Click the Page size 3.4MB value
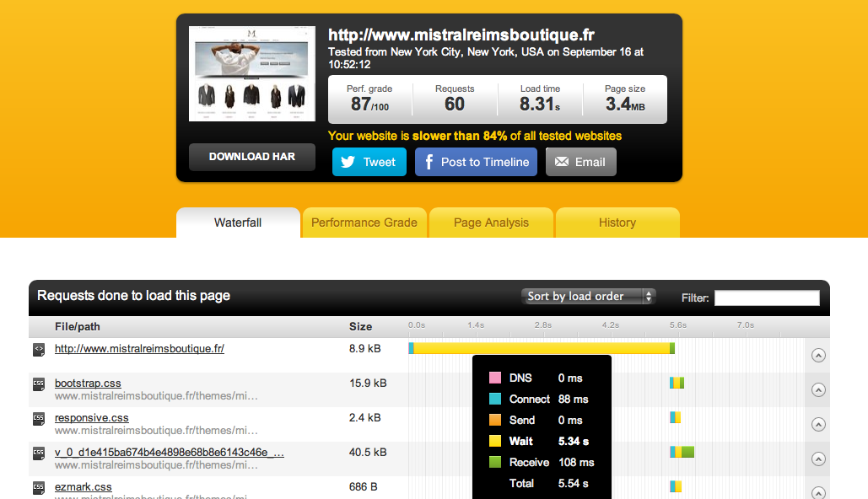Screen dimensions: 868x499 tap(625, 104)
